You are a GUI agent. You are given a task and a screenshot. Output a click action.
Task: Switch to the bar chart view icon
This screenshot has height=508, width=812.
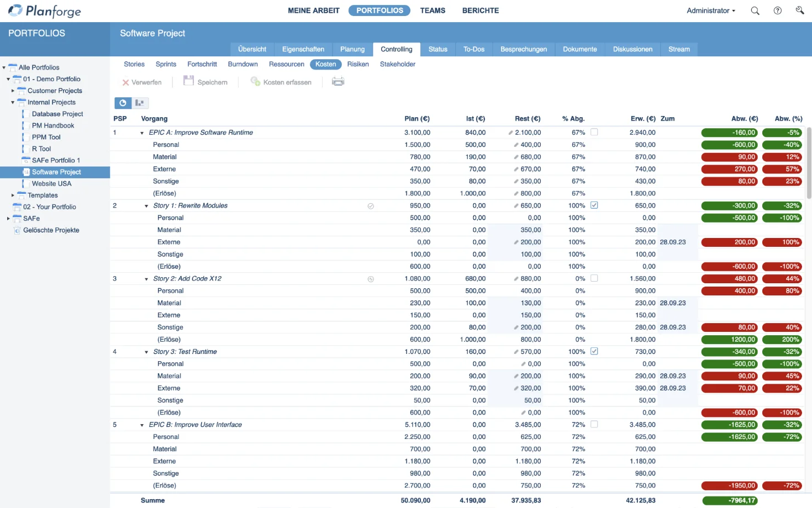click(x=139, y=103)
